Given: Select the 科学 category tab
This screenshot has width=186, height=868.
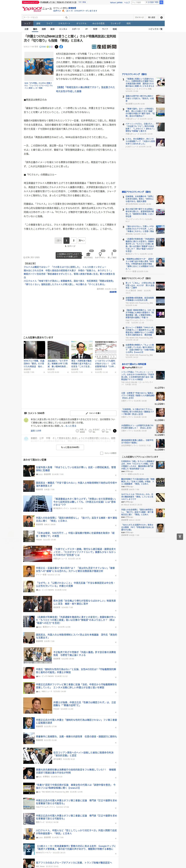Looking at the screenshot, I should (x=95, y=29).
